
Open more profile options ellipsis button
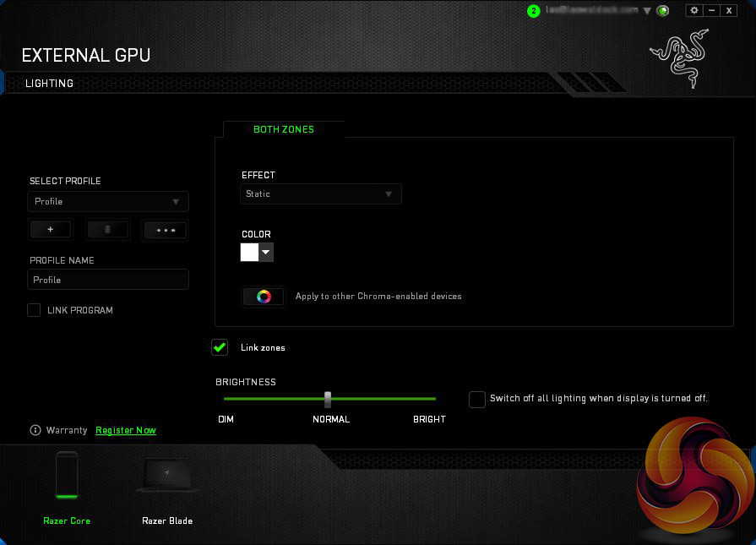point(166,230)
